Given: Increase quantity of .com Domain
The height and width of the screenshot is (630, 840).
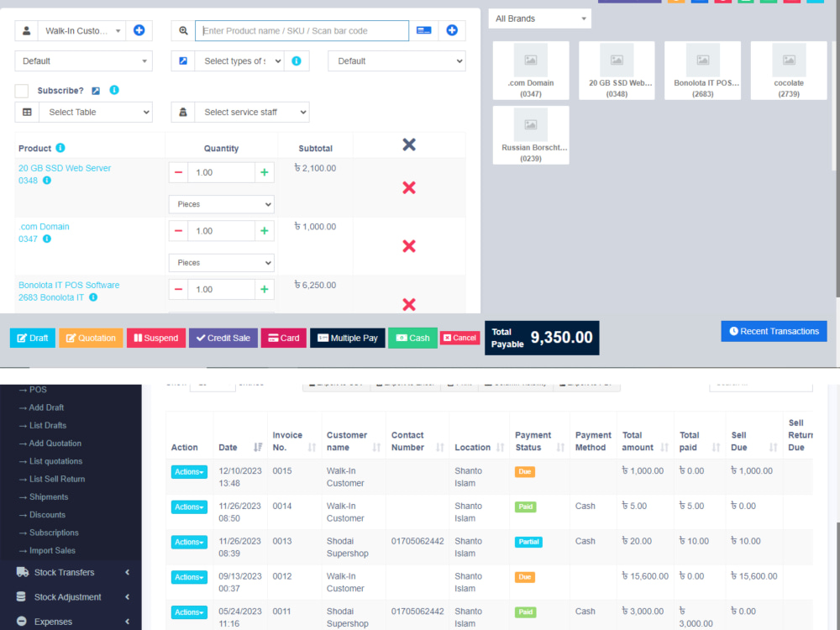Looking at the screenshot, I should (x=264, y=231).
